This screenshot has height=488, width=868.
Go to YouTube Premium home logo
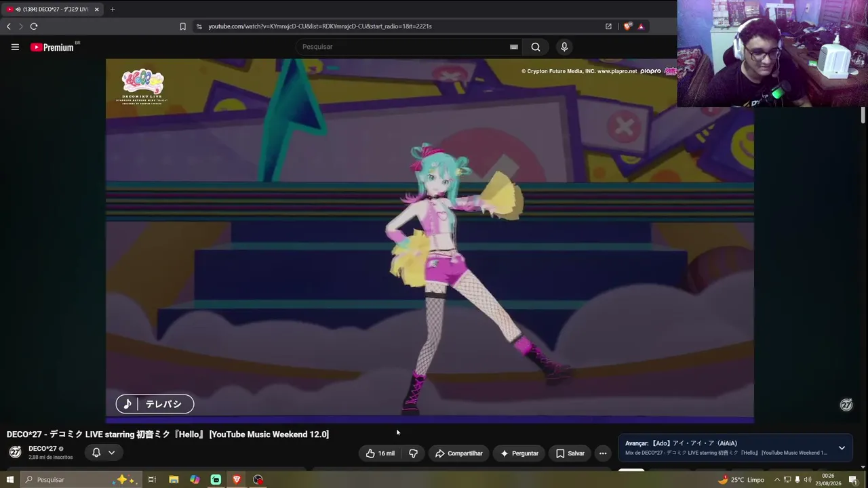pos(52,47)
